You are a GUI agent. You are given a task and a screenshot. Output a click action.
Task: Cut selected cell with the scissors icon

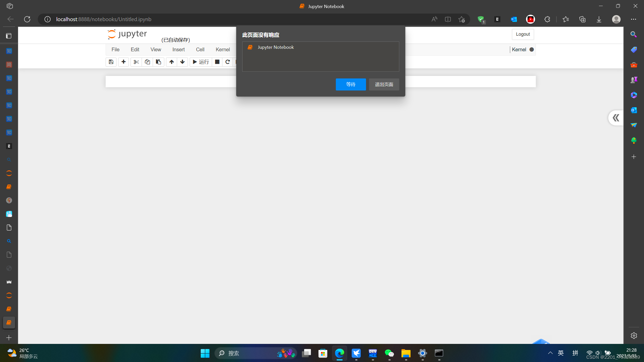tap(136, 62)
